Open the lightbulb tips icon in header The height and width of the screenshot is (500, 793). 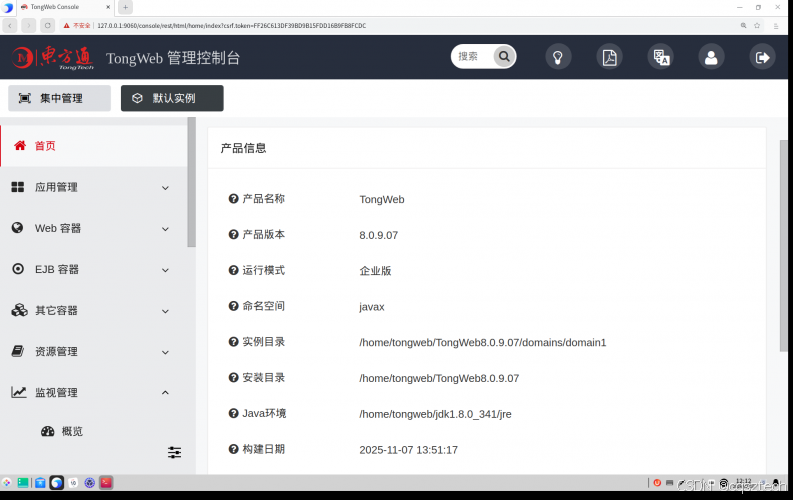(558, 57)
